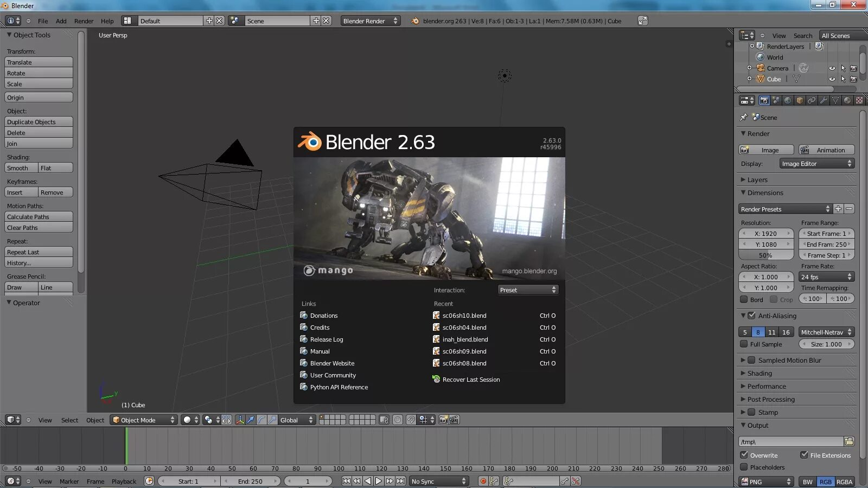Click the proportional editing icon in viewport header

398,420
